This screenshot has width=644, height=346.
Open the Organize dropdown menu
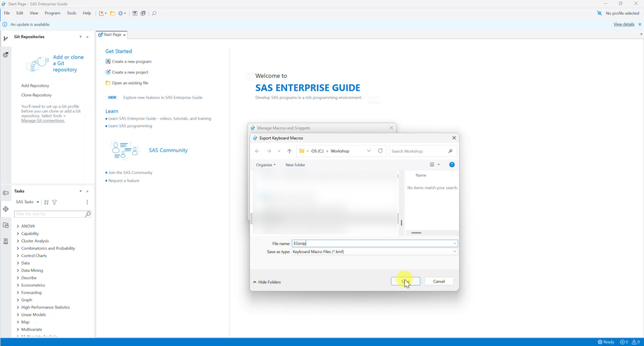click(266, 164)
